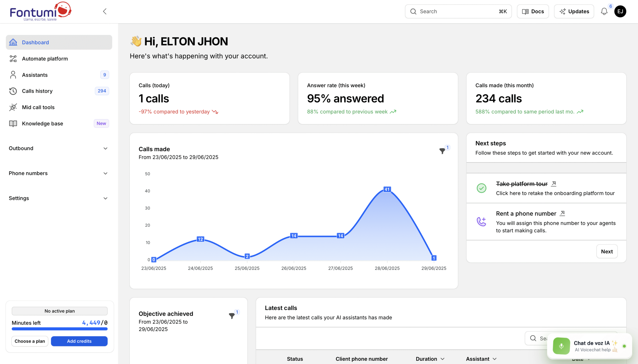Click the AI voice chat microphone icon

tap(561, 346)
